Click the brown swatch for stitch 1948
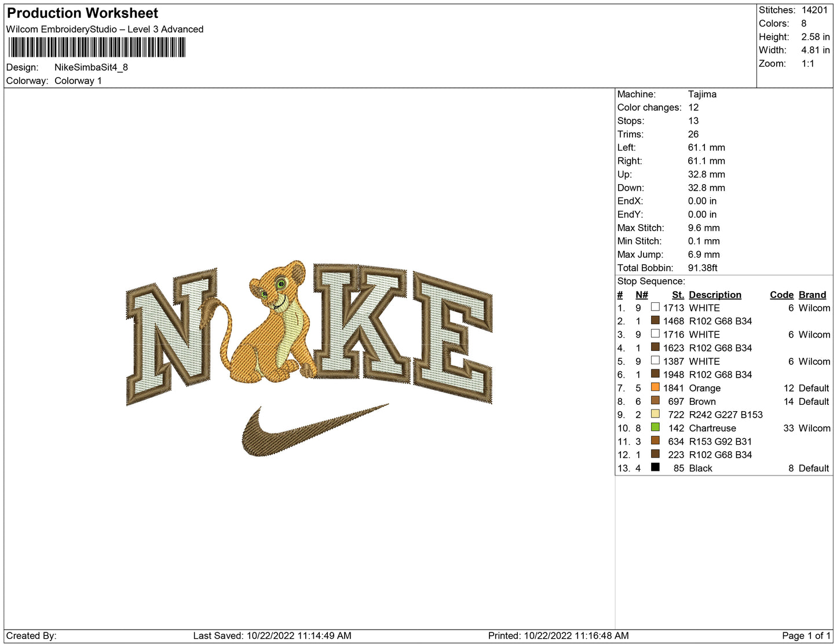This screenshot has width=837, height=644. click(655, 374)
